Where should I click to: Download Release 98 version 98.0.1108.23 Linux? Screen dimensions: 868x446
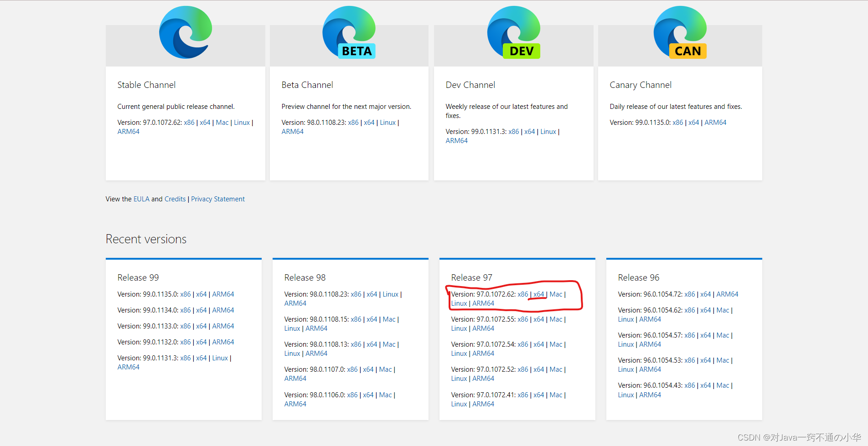click(391, 294)
